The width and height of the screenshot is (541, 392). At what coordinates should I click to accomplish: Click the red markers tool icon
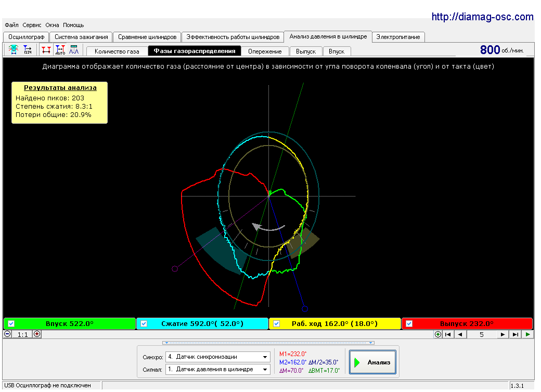[x=46, y=49]
